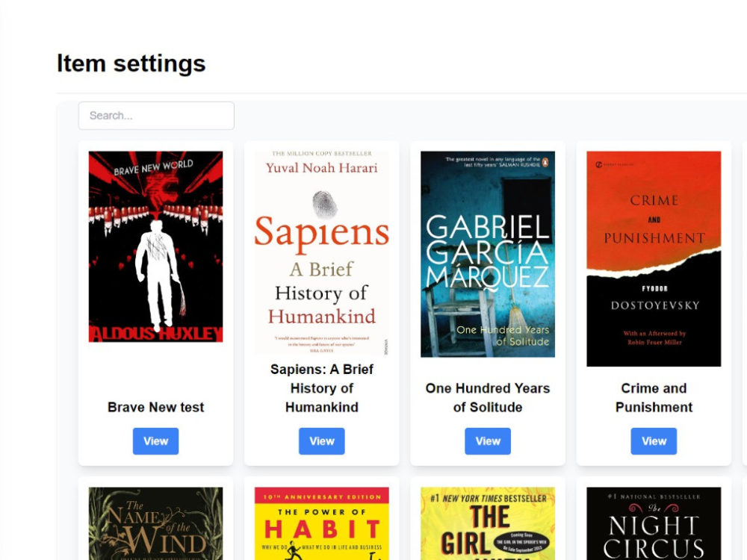View One Hundred Years of Solitude
The height and width of the screenshot is (560, 747).
coord(488,441)
